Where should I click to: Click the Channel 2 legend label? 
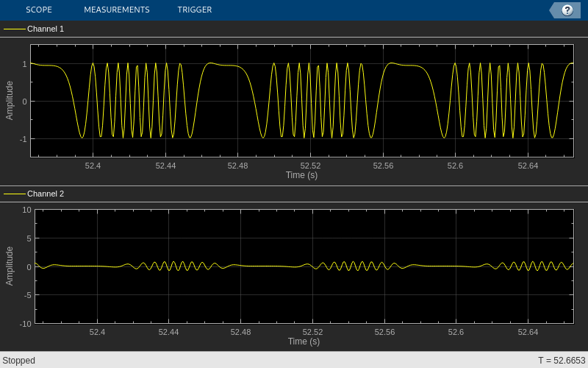(x=46, y=194)
